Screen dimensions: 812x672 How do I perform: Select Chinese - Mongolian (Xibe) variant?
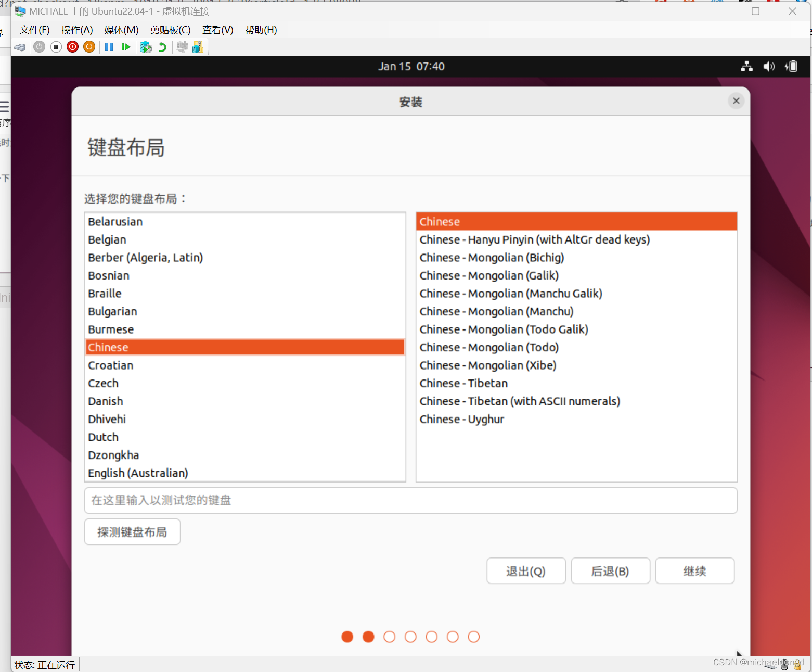pos(577,365)
